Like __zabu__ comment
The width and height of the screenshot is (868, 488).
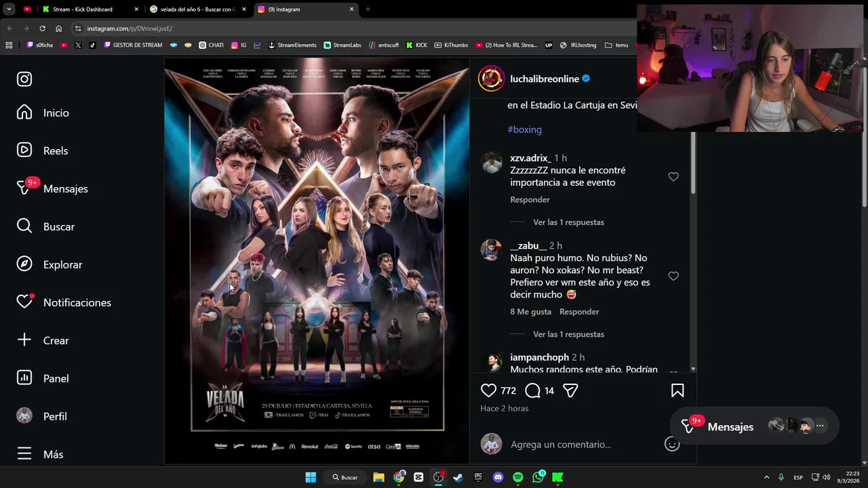point(673,276)
